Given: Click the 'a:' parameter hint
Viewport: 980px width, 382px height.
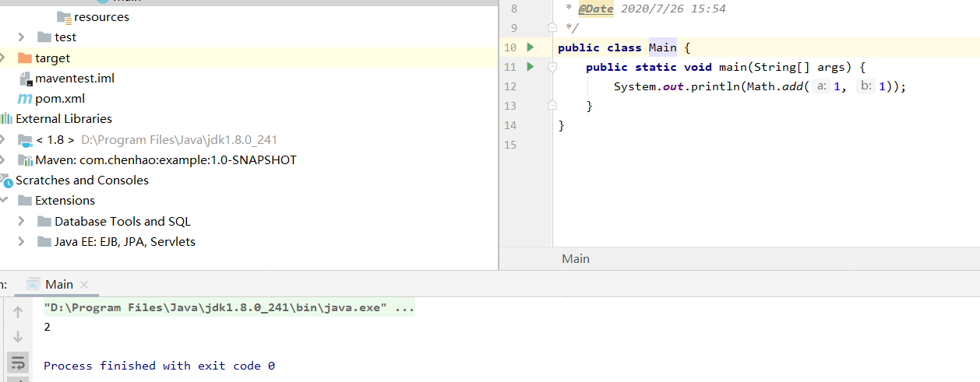Looking at the screenshot, I should click(822, 86).
